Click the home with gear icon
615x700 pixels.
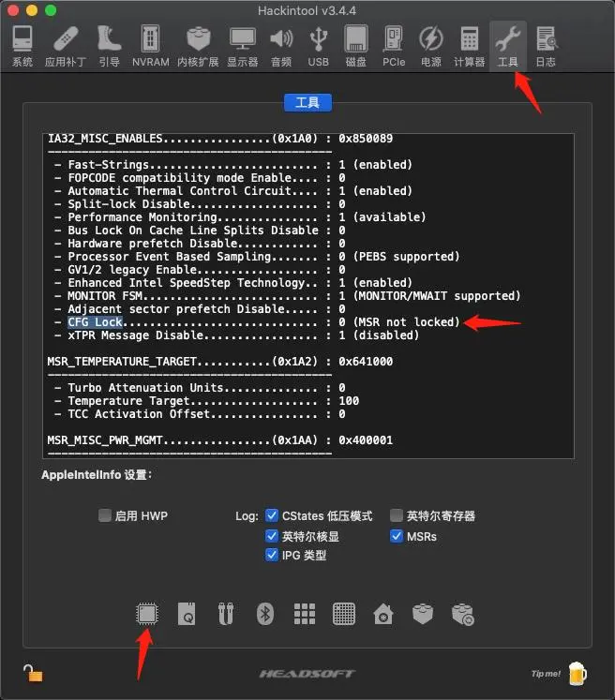click(x=383, y=614)
